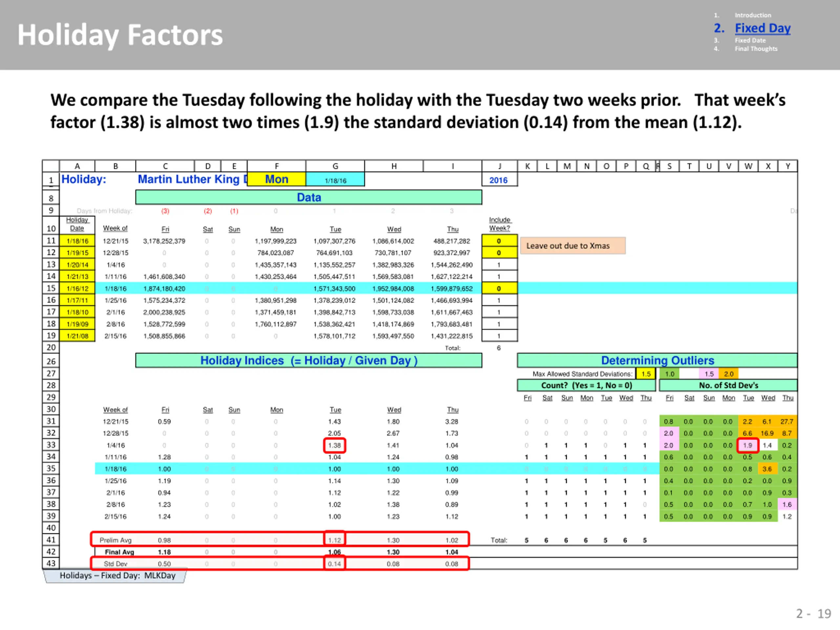Select the 27.7 orange std dev cell

[787, 422]
